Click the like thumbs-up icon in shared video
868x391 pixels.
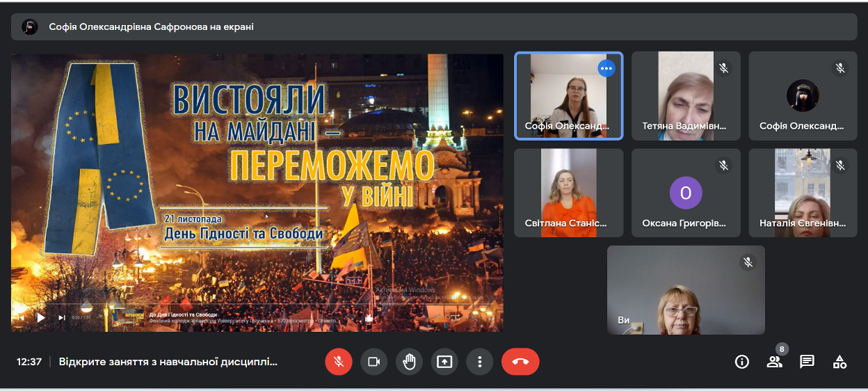(369, 318)
